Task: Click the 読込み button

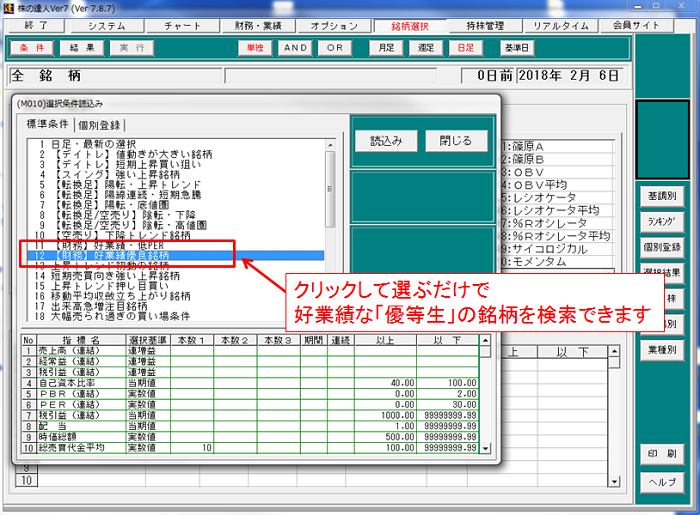Action: [x=386, y=140]
